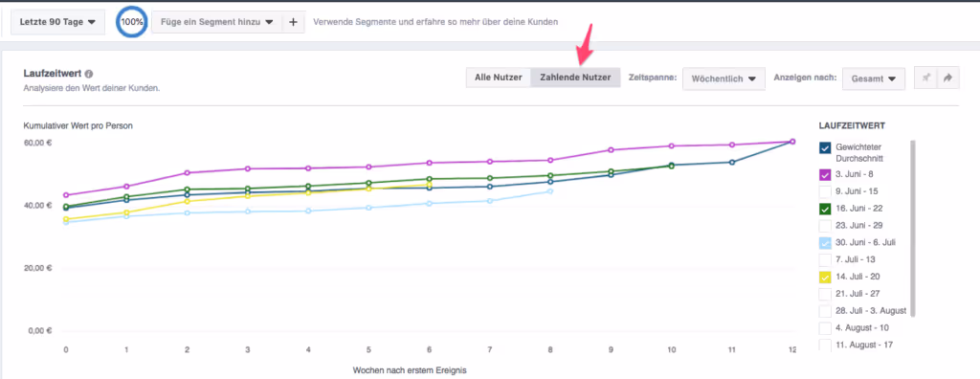Screen dimensions: 980x379
Task: Click the info icon next to Laufzeitwert
Action: tap(89, 74)
